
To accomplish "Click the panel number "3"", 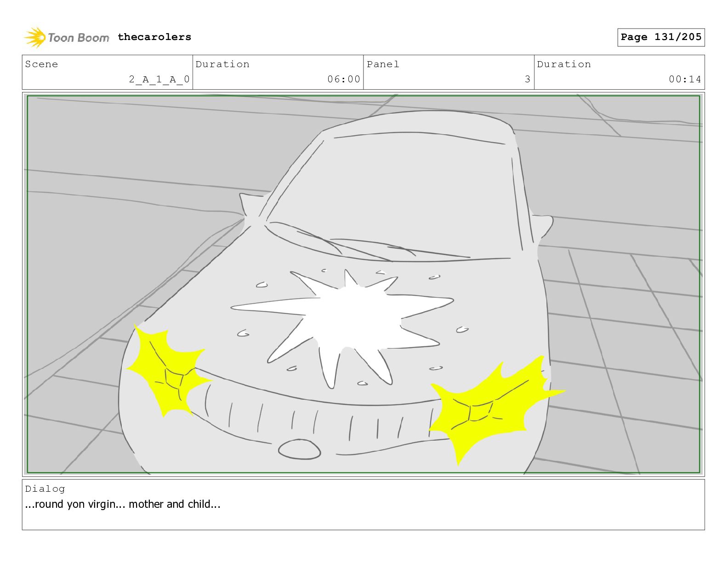I will [528, 79].
